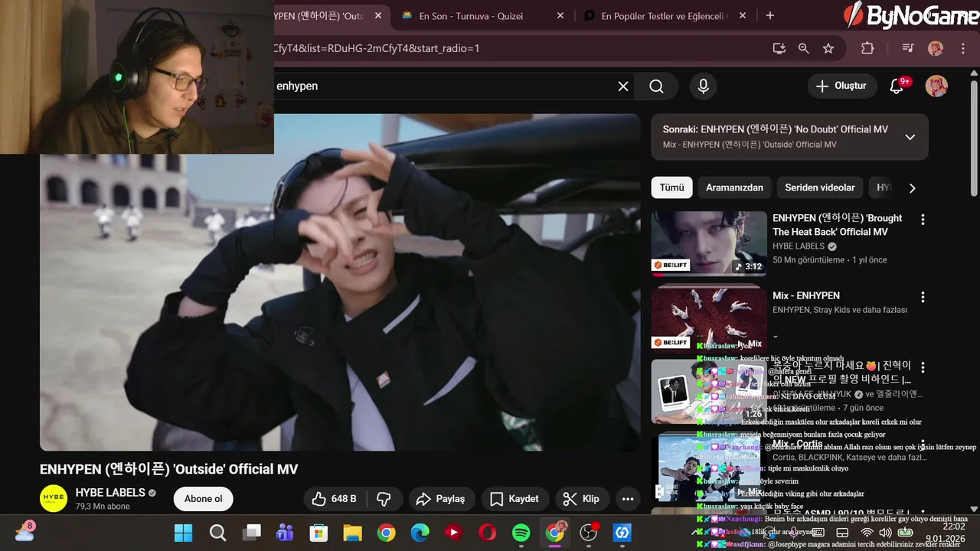Open YouTube notifications bell
Image resolution: width=980 pixels, height=551 pixels.
click(x=897, y=86)
